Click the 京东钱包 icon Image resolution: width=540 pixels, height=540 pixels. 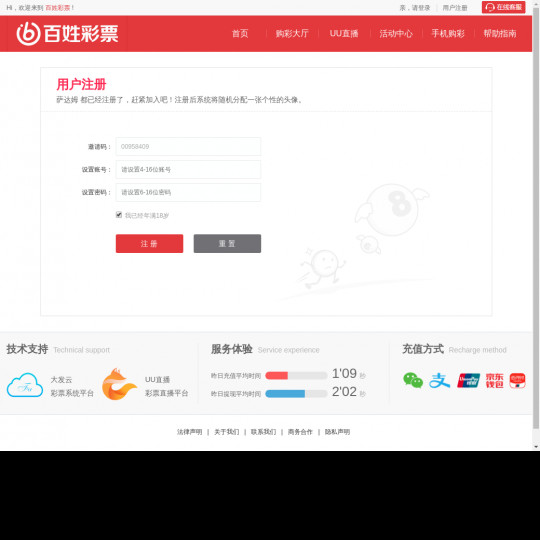coord(495,381)
